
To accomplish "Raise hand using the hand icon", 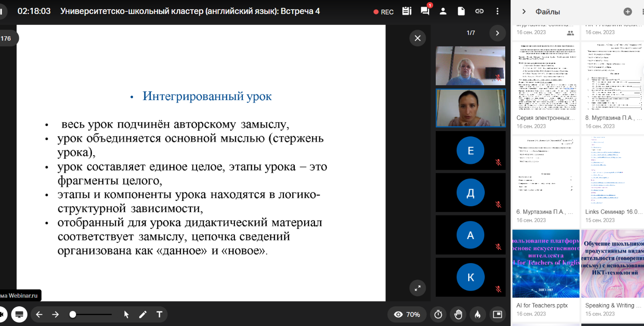I will click(x=458, y=314).
